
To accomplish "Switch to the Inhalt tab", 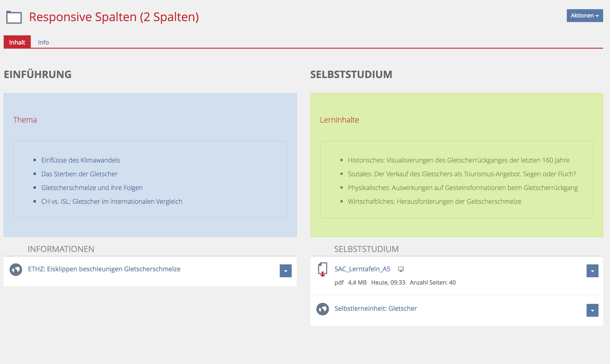I will tap(17, 42).
